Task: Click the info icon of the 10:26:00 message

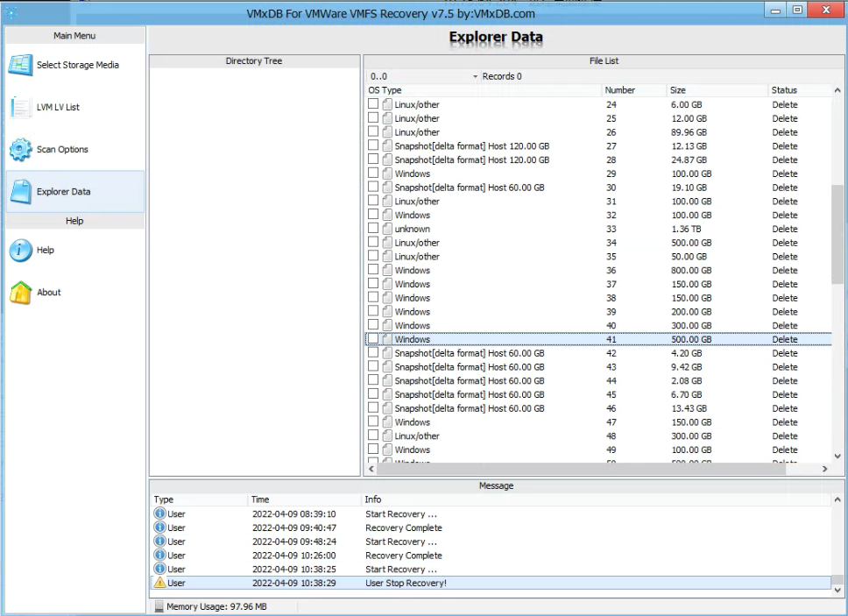Action: pyautogui.click(x=159, y=556)
